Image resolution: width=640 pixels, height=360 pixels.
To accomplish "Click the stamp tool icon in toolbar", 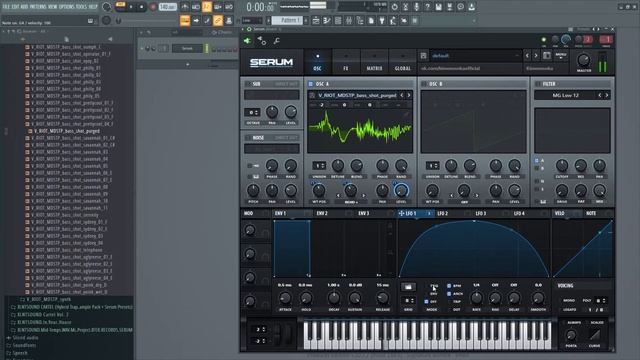I will click(x=229, y=20).
